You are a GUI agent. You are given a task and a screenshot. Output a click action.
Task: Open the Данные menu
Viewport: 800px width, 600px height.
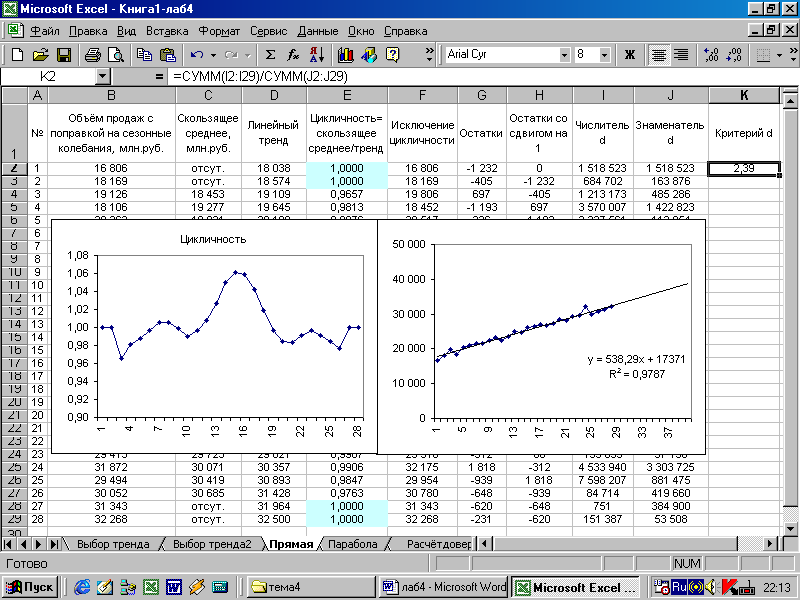point(317,31)
